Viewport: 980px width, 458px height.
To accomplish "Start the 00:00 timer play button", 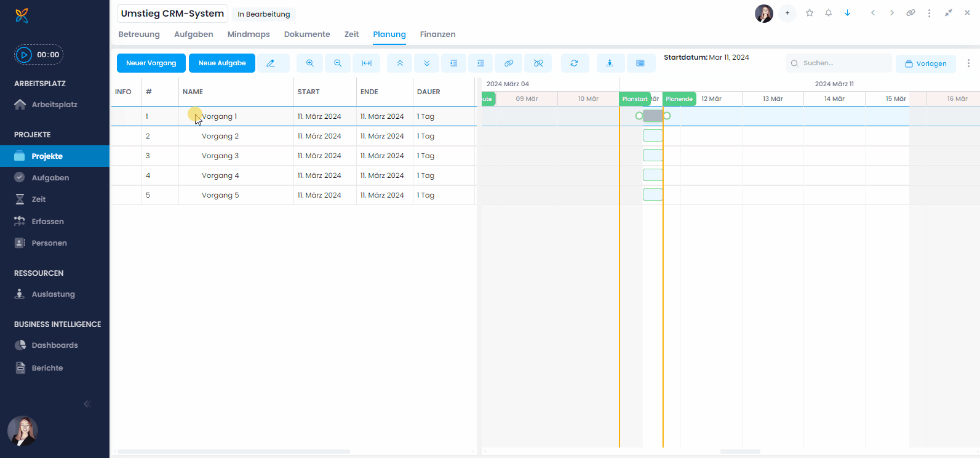I will tap(24, 55).
